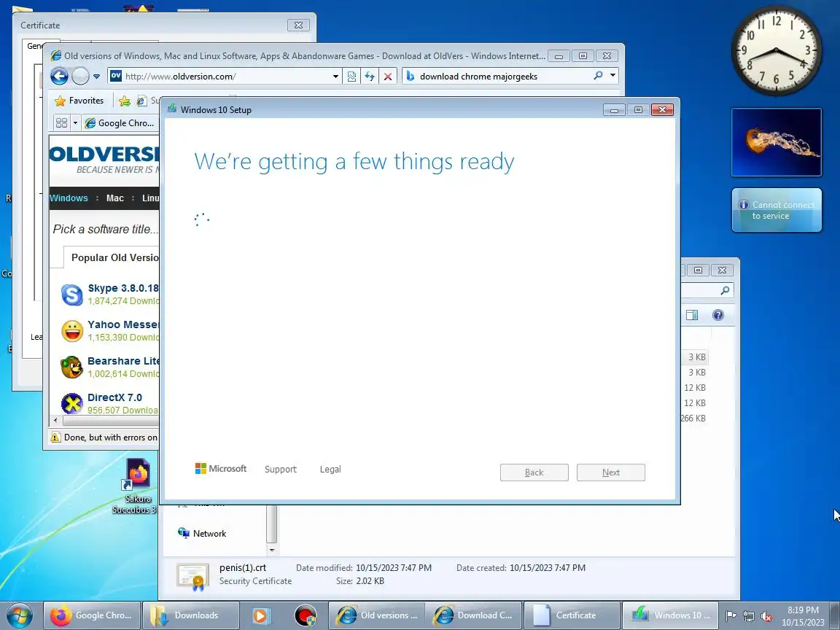
Task: Click the red Stop icon in IE
Action: 388,76
